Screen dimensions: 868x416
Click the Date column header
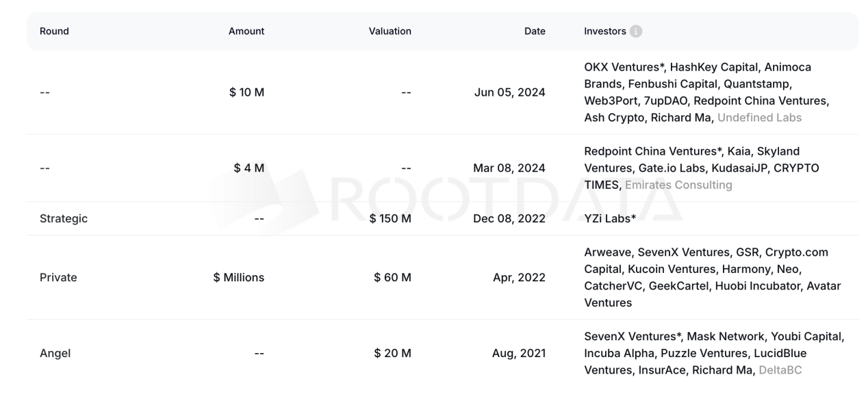(535, 31)
